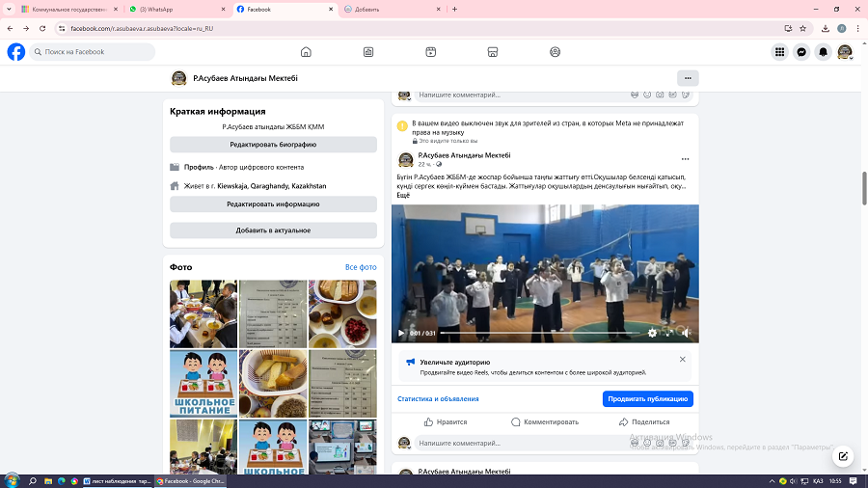Expand post text with Ещё
The height and width of the screenshot is (488, 868).
coord(403,196)
